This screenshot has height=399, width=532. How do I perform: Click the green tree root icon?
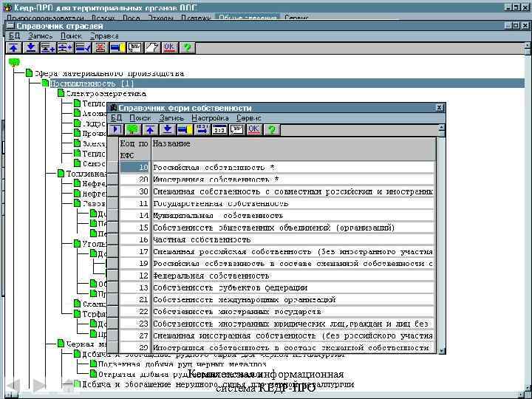pos(14,62)
